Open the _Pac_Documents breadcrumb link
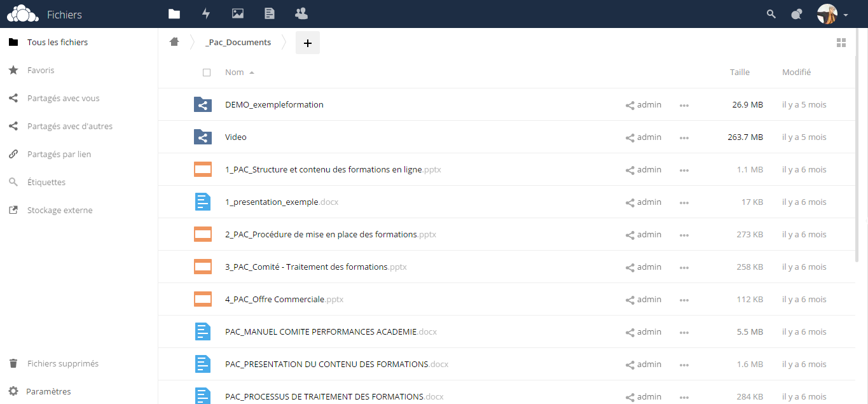The width and height of the screenshot is (868, 404). click(238, 41)
